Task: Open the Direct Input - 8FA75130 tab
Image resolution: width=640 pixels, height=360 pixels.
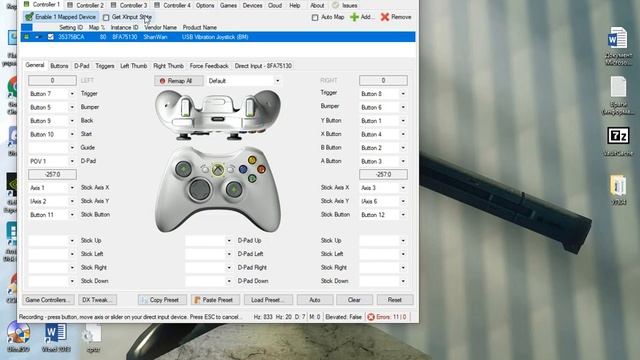Action: (263, 66)
